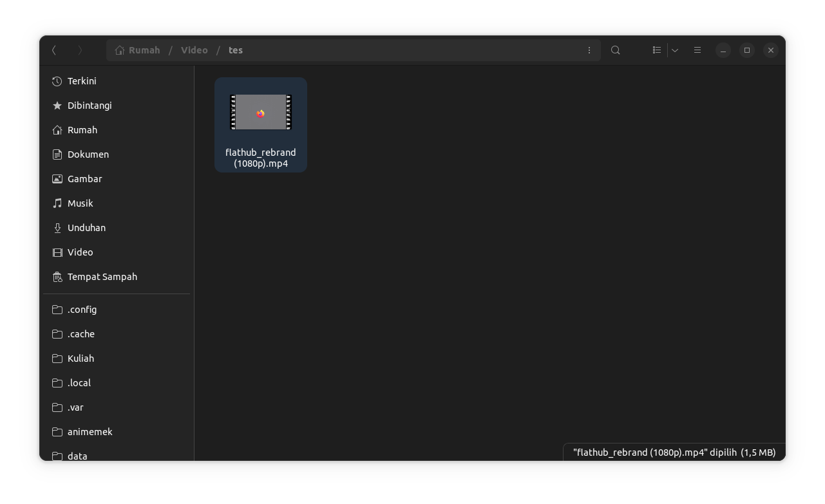Open Video in the sidebar
Image resolution: width=825 pixels, height=504 pixels.
pyautogui.click(x=117, y=252)
